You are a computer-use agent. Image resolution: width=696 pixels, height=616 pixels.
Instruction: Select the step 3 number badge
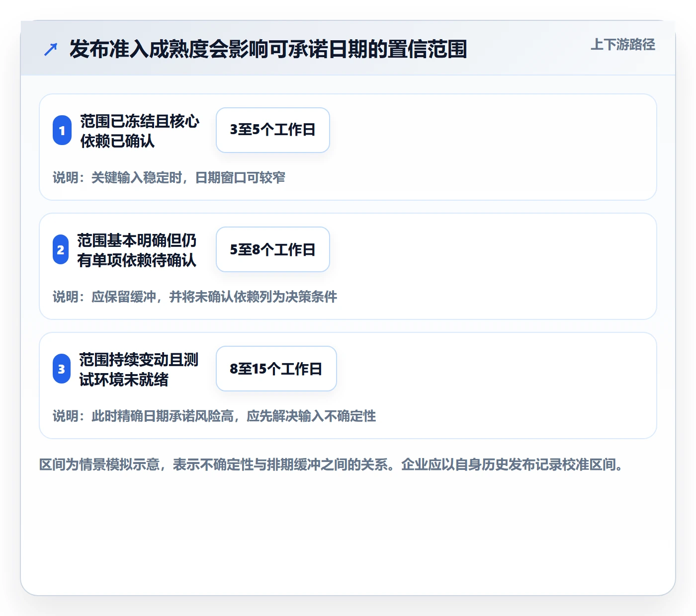point(62,369)
